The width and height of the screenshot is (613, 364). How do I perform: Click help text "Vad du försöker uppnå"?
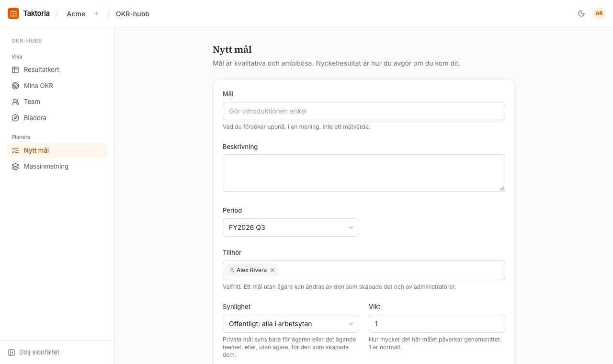click(x=296, y=127)
